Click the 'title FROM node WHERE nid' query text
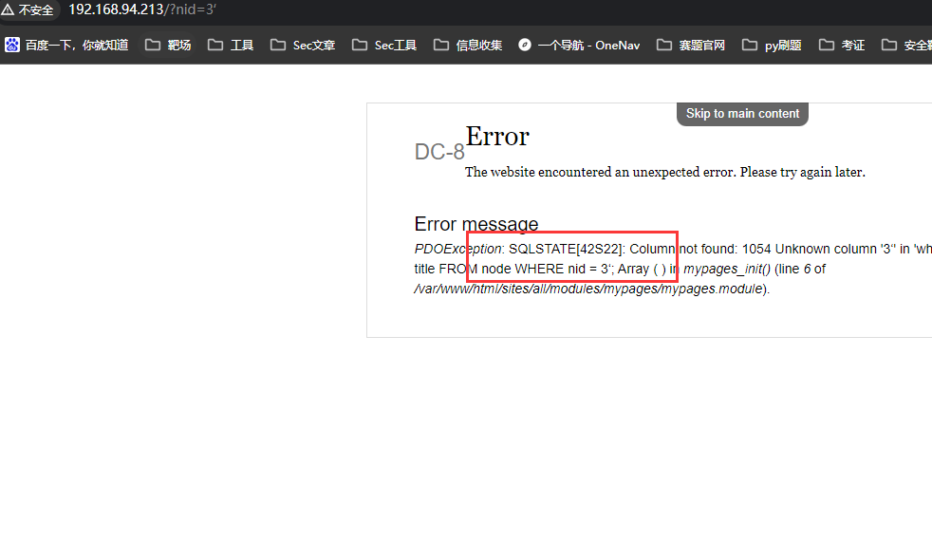Image resolution: width=932 pixels, height=560 pixels. tap(500, 270)
